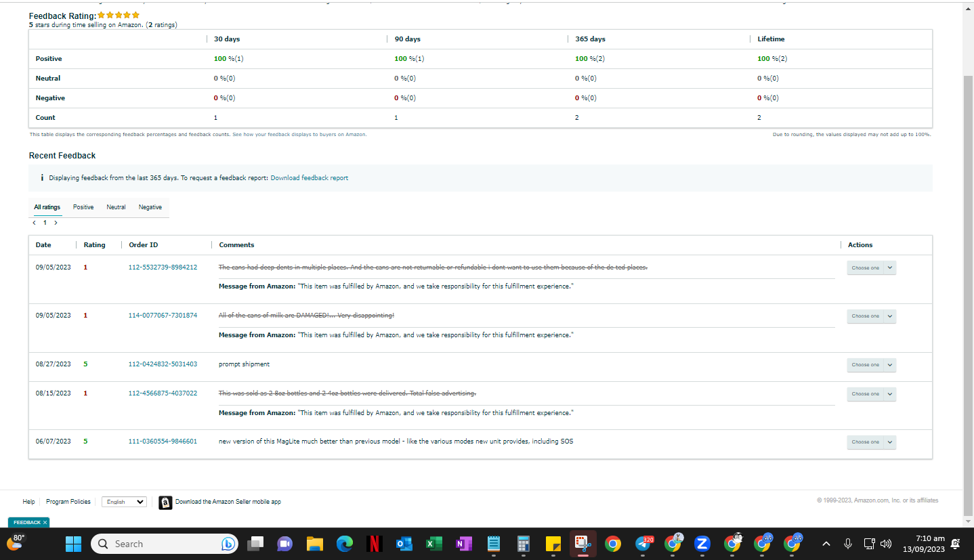This screenshot has width=974, height=560.
Task: Open order 112-5532739-8984212
Action: [x=163, y=267]
